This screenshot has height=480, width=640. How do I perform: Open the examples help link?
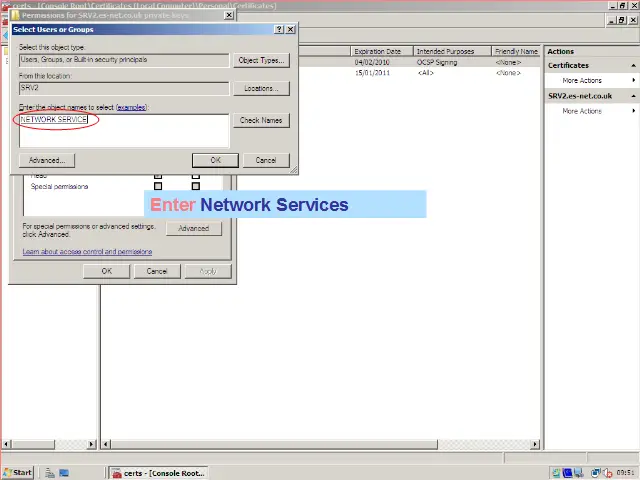(x=131, y=107)
